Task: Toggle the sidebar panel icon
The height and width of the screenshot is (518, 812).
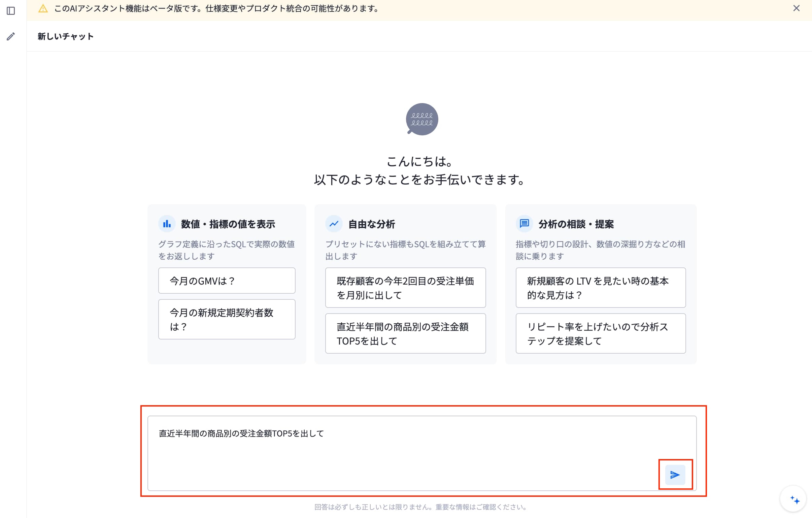Action: pyautogui.click(x=11, y=11)
